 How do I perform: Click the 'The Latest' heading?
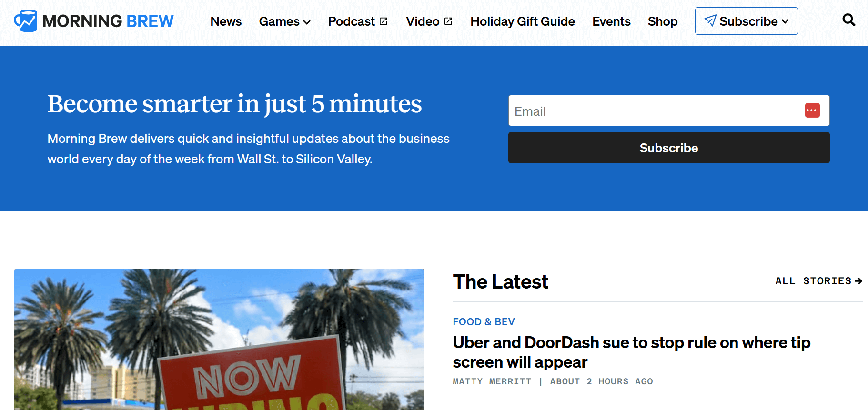(500, 282)
